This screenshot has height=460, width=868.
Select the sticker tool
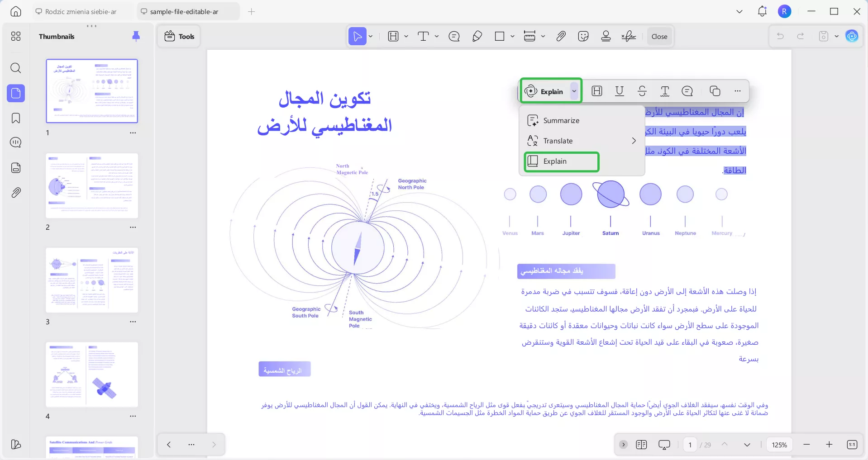click(x=583, y=36)
